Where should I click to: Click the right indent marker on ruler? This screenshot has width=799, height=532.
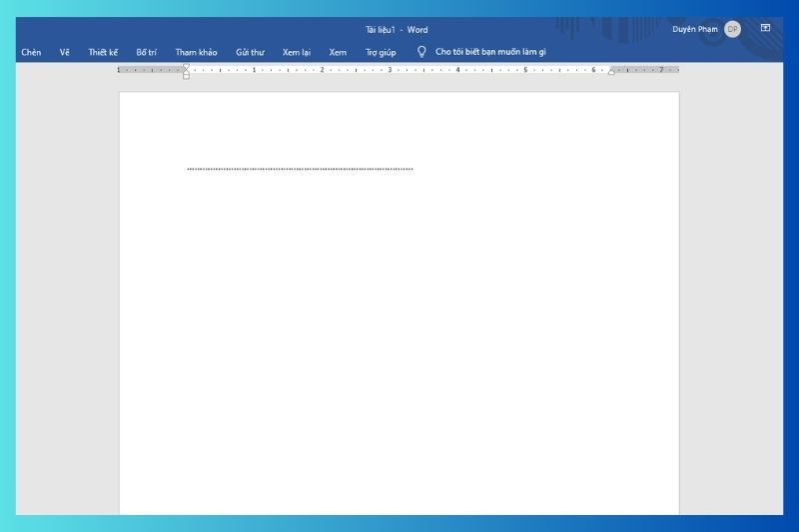(x=611, y=72)
